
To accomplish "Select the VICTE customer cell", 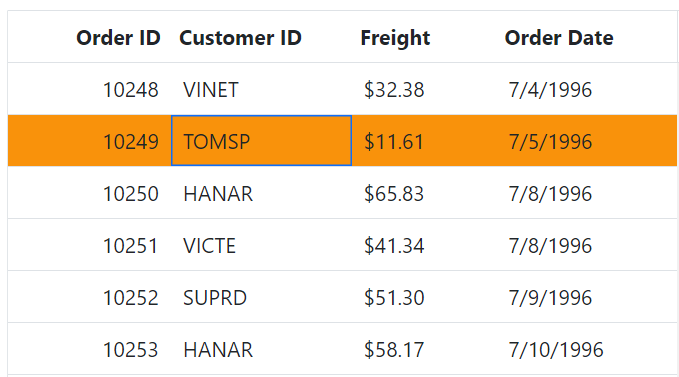I will point(262,245).
